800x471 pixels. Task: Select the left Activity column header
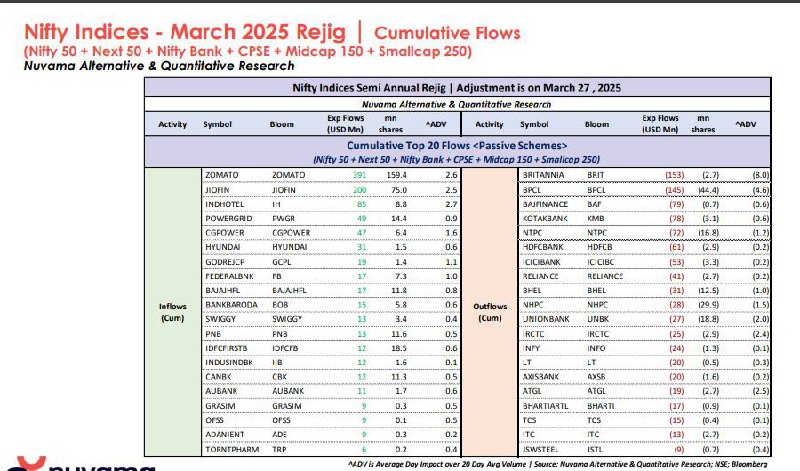(x=172, y=124)
